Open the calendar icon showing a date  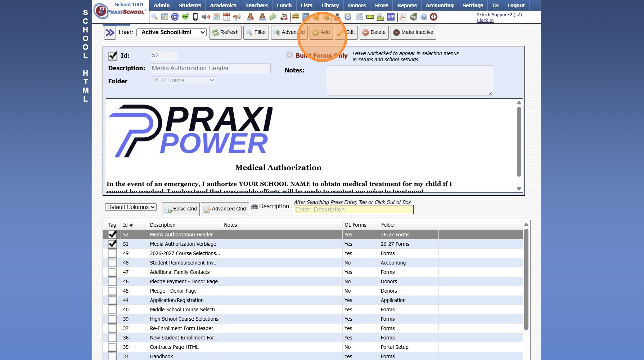tap(226, 17)
